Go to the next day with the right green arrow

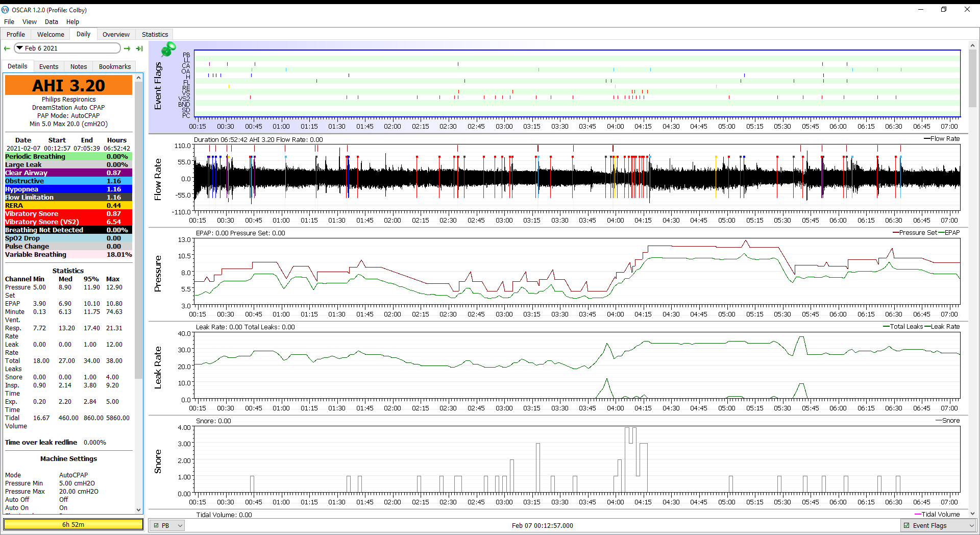click(127, 48)
